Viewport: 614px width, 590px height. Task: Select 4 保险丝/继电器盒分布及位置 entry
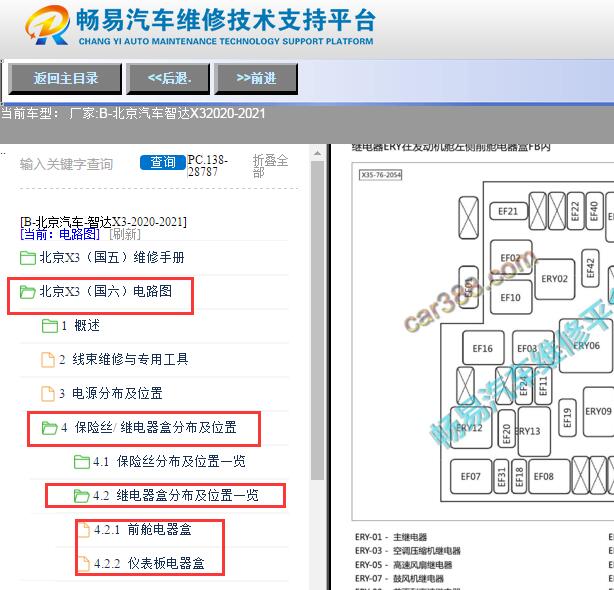(149, 428)
